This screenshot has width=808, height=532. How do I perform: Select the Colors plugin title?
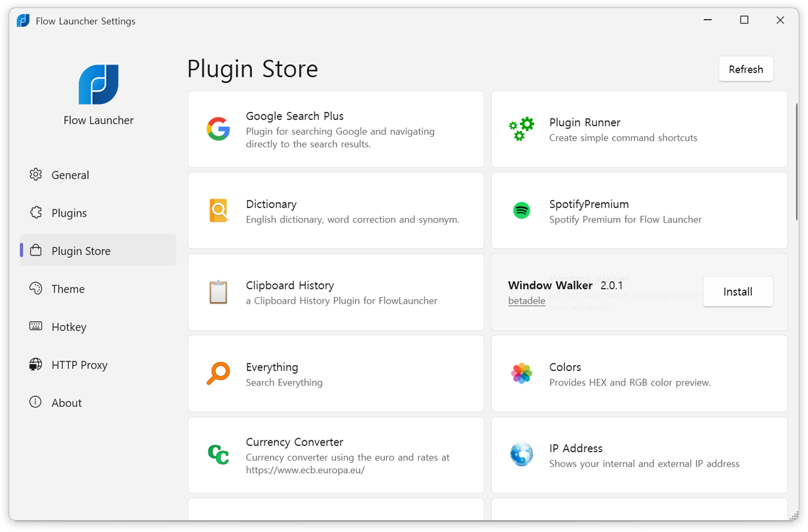[x=565, y=367]
